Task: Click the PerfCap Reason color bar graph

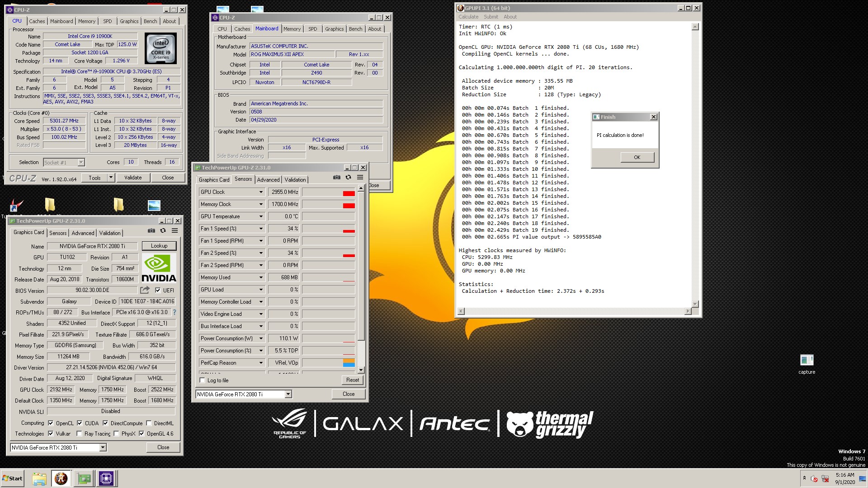Action: tap(329, 363)
